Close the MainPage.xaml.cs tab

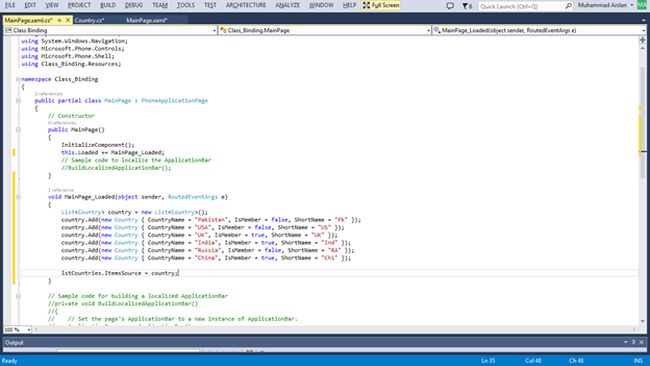click(x=68, y=20)
